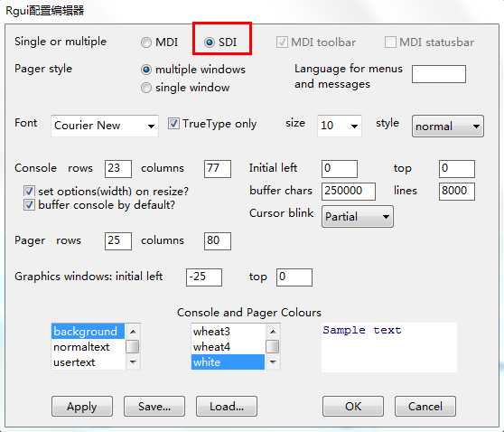Screen dimensions: 504x432
Task: Open the Courier New font dropdown
Action: 105,126
